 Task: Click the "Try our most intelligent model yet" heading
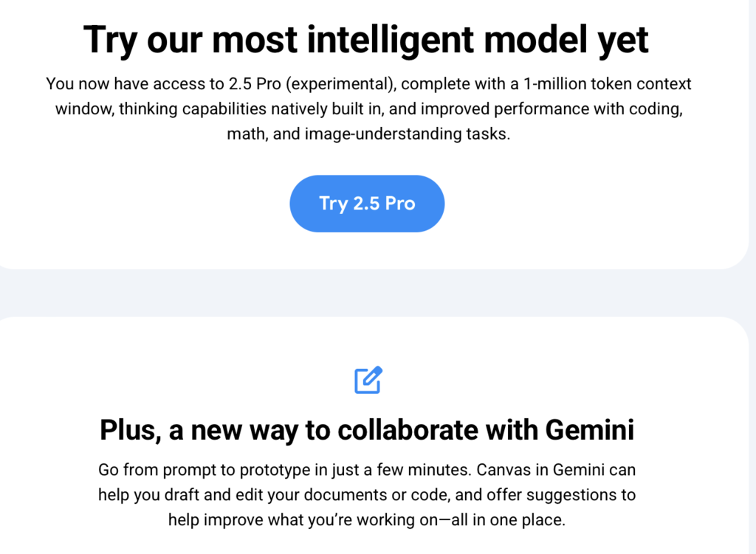click(366, 41)
